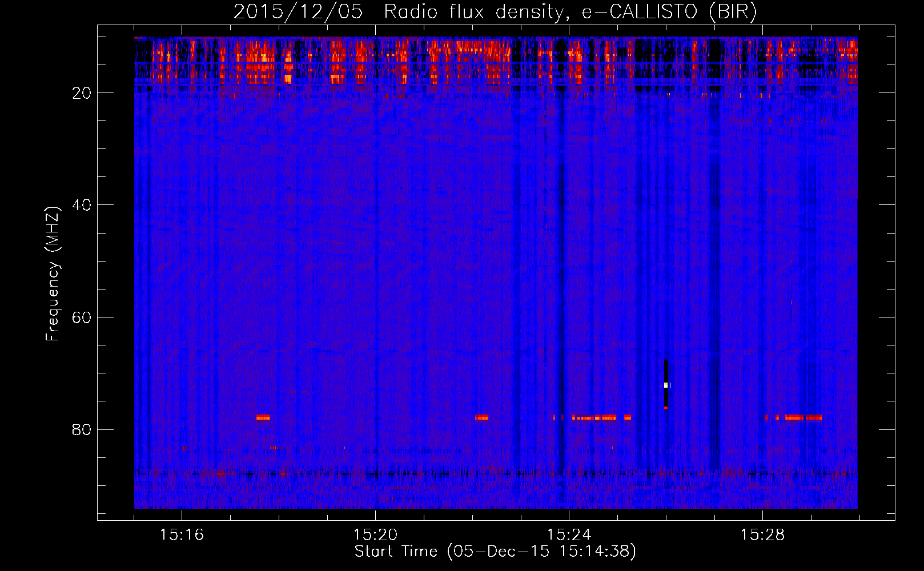Click the date 2015/12/05 in the title
Screen dimensions: 924x571
pos(298,12)
